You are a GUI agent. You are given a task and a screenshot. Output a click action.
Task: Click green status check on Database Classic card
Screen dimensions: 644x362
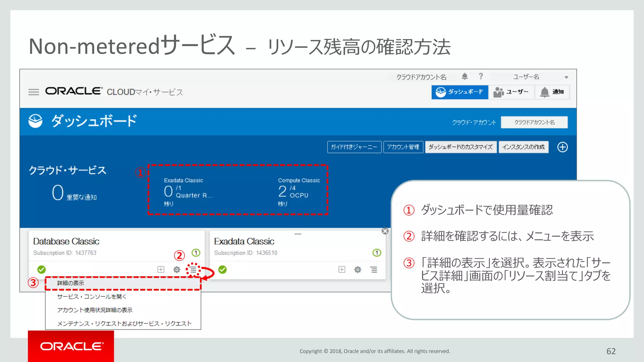pyautogui.click(x=42, y=270)
